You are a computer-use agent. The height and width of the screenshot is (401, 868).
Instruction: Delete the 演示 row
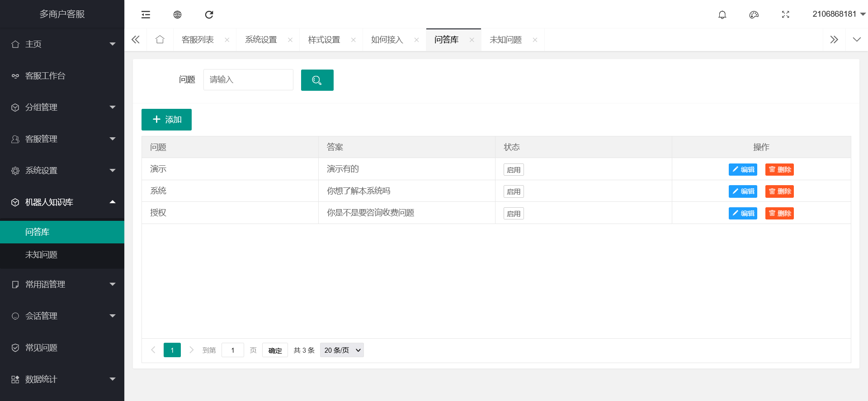[x=779, y=169]
